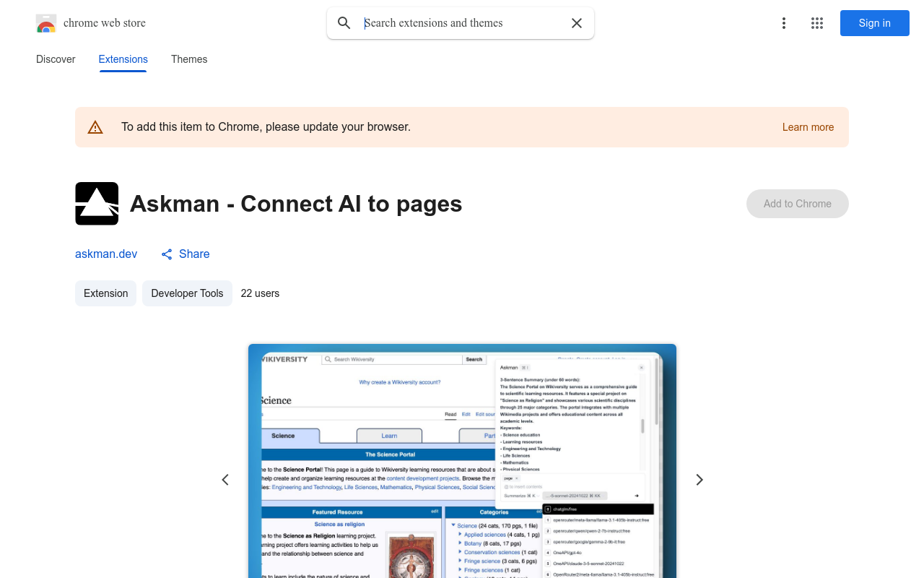
Task: Click the Share button
Action: click(186, 254)
